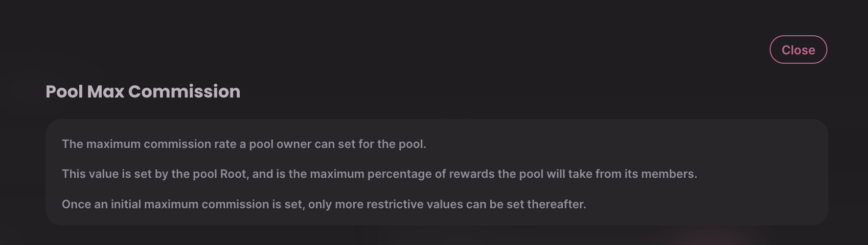This screenshot has height=245, width=868.
Task: Close the Pool Max Commission help panel
Action: point(798,49)
